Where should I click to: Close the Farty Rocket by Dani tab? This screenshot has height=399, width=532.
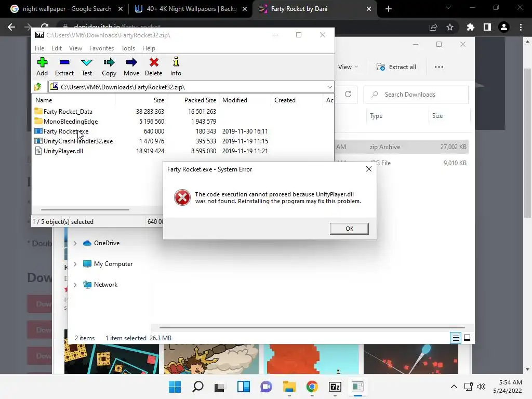coord(369,9)
